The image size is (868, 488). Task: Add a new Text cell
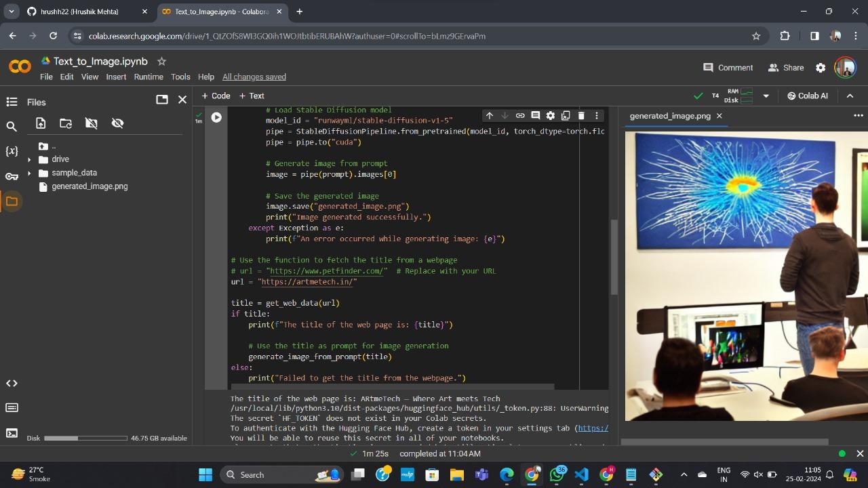click(x=252, y=96)
